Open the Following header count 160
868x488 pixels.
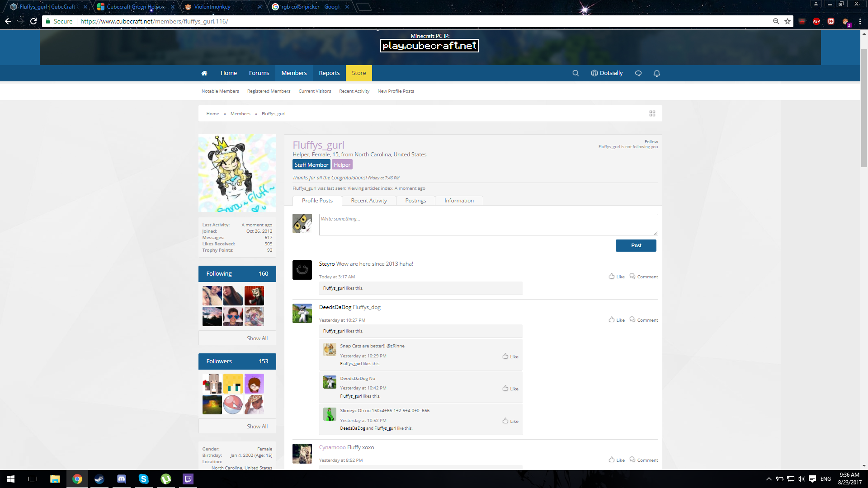point(263,274)
